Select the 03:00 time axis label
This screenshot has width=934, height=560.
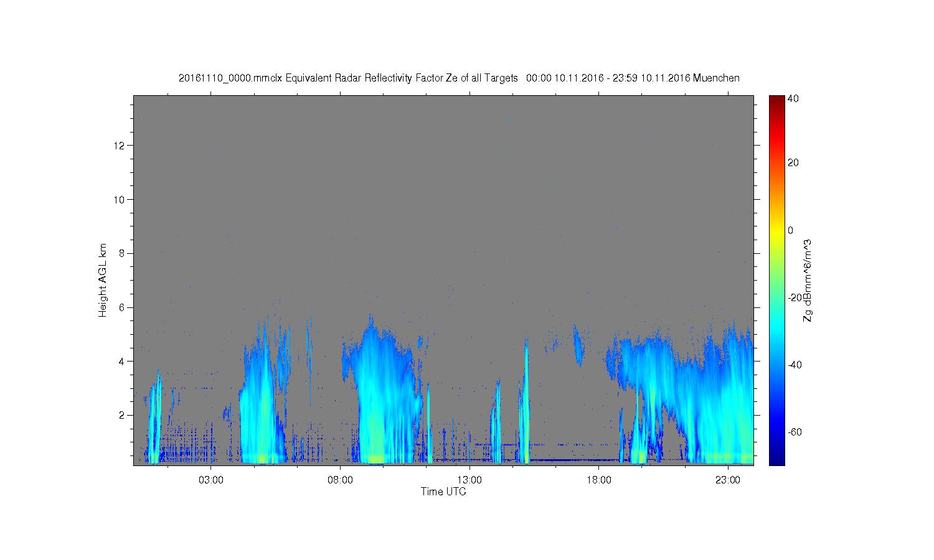pos(211,480)
